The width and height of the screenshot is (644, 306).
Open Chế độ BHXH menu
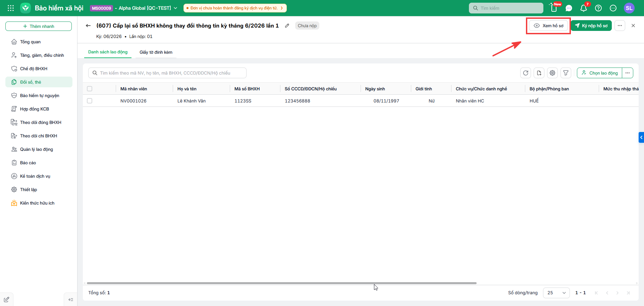click(x=39, y=69)
